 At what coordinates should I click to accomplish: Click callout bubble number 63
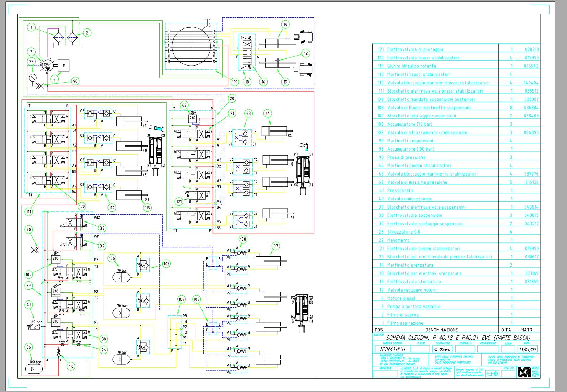pyautogui.click(x=248, y=114)
